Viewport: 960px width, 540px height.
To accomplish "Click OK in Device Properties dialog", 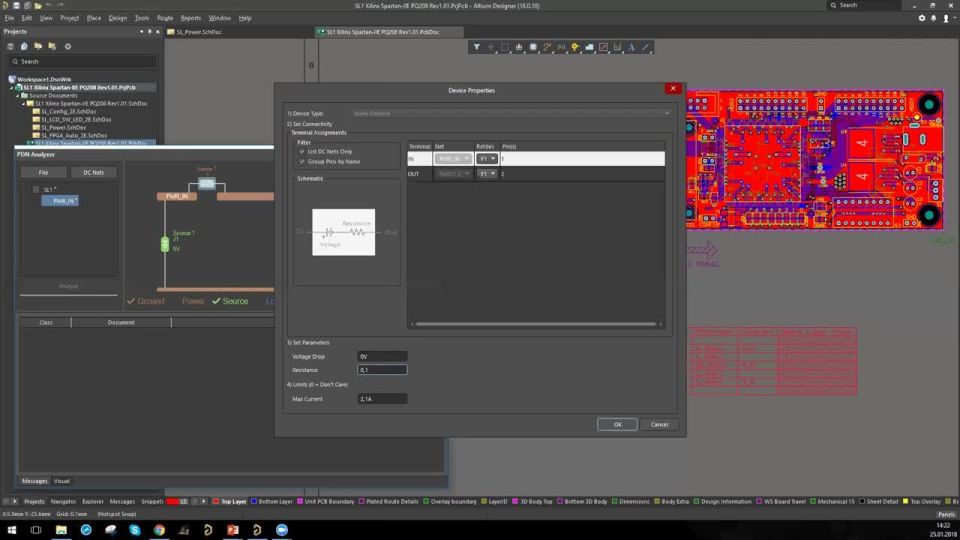I will (617, 424).
